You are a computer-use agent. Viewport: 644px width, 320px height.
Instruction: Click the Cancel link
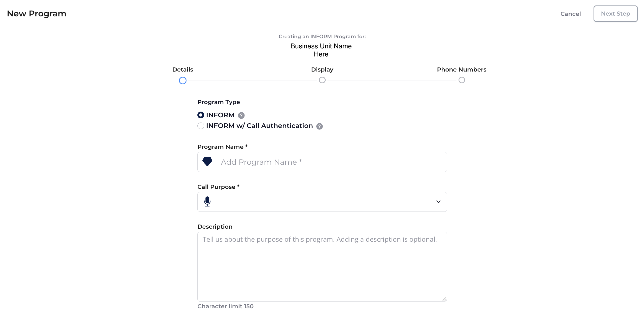click(x=570, y=14)
